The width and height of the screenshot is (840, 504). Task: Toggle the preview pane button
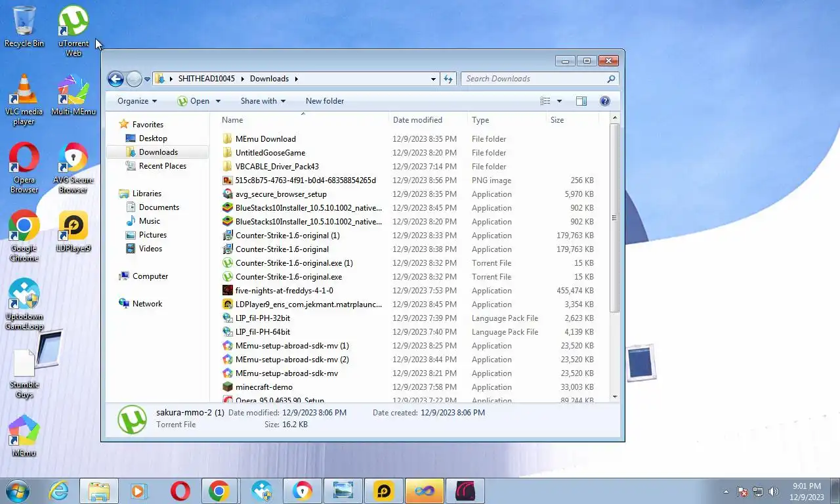click(581, 101)
